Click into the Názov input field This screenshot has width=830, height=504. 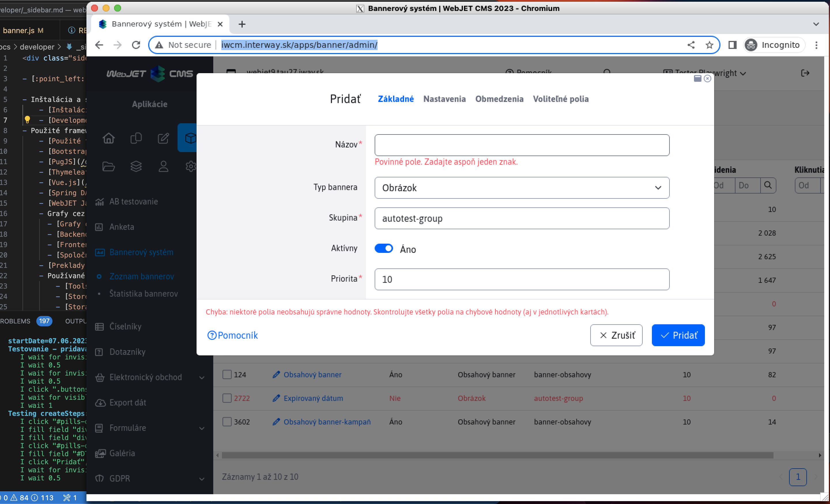[x=521, y=145]
